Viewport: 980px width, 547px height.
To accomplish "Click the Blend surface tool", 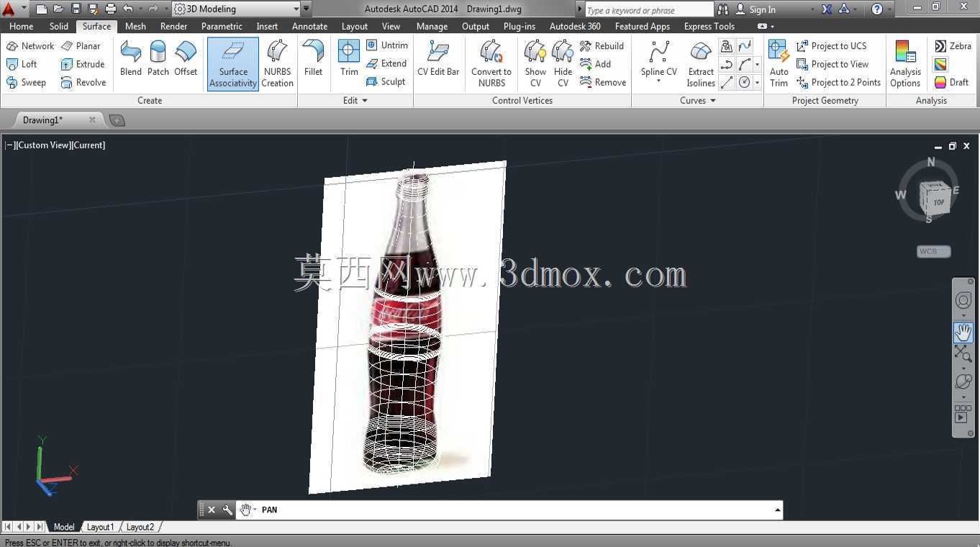I will click(x=131, y=58).
